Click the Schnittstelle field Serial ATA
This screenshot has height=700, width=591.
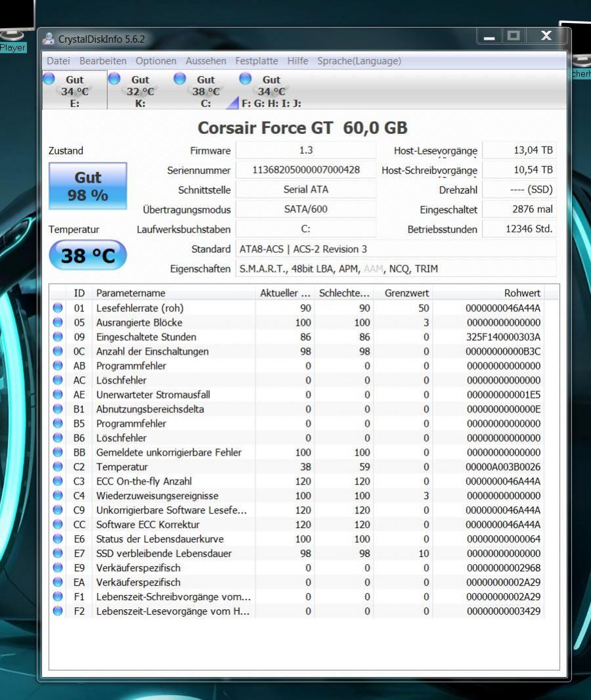(306, 189)
